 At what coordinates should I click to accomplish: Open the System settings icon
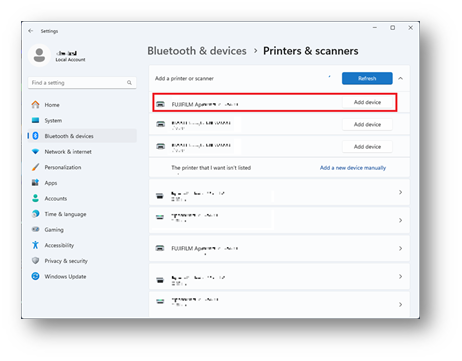click(35, 120)
